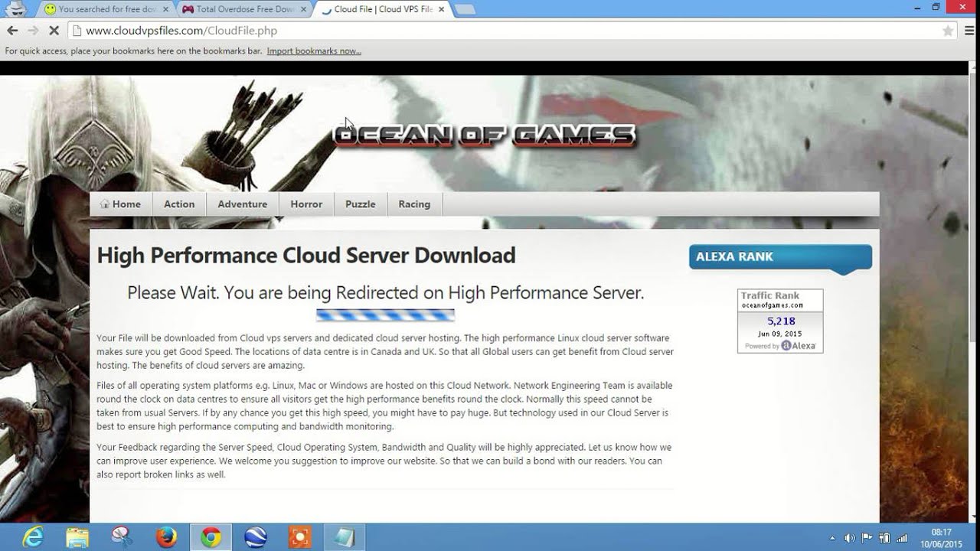Switch to 'Total Overdose Free Download' tab

click(x=243, y=9)
